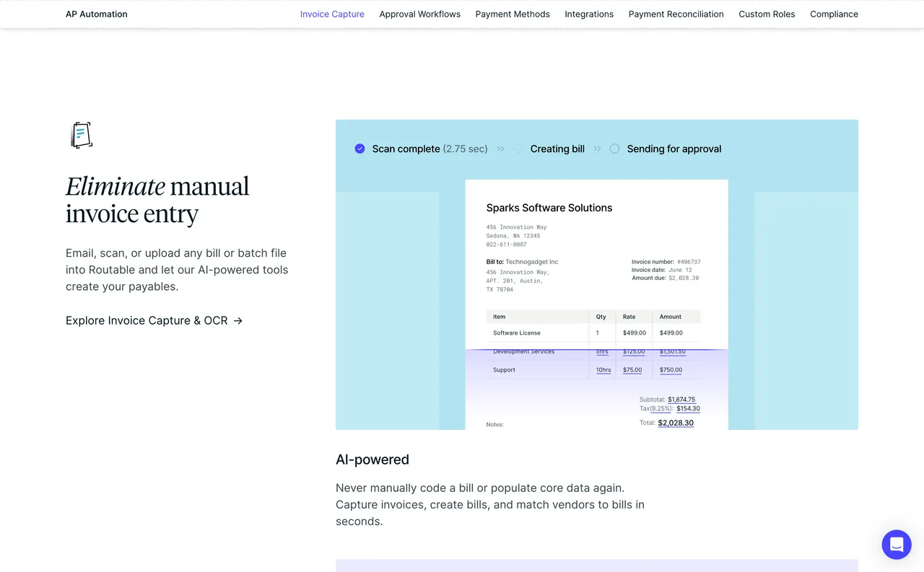Click the Scan complete checkmark icon
Viewport: 924px width, 572px height.
coord(359,149)
